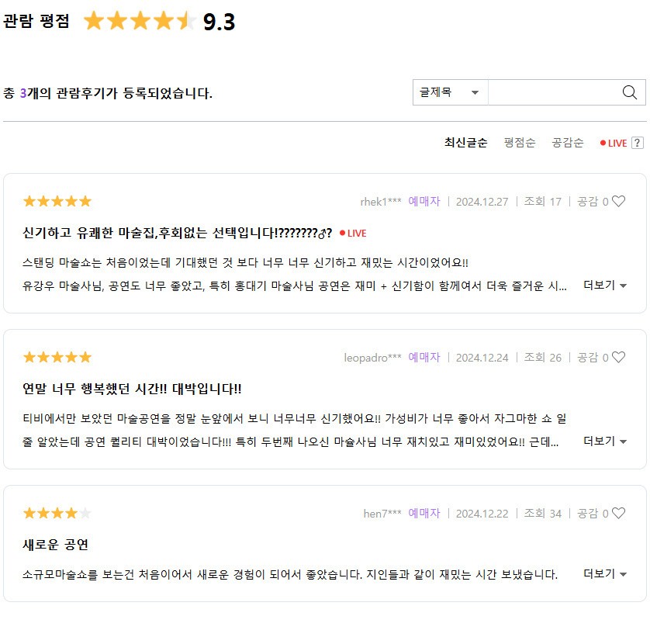
Task: Toggle the LIVE filter in sort bar
Action: coord(614,143)
